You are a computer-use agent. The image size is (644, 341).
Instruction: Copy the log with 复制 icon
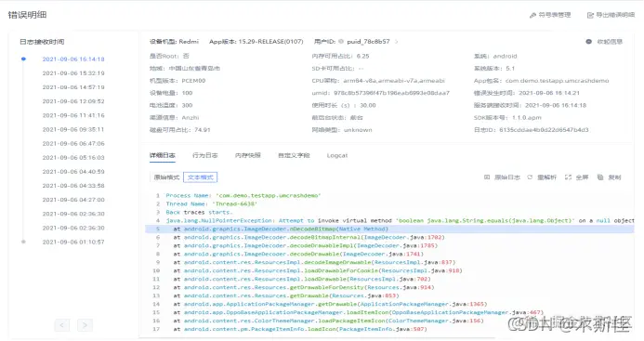[600, 177]
